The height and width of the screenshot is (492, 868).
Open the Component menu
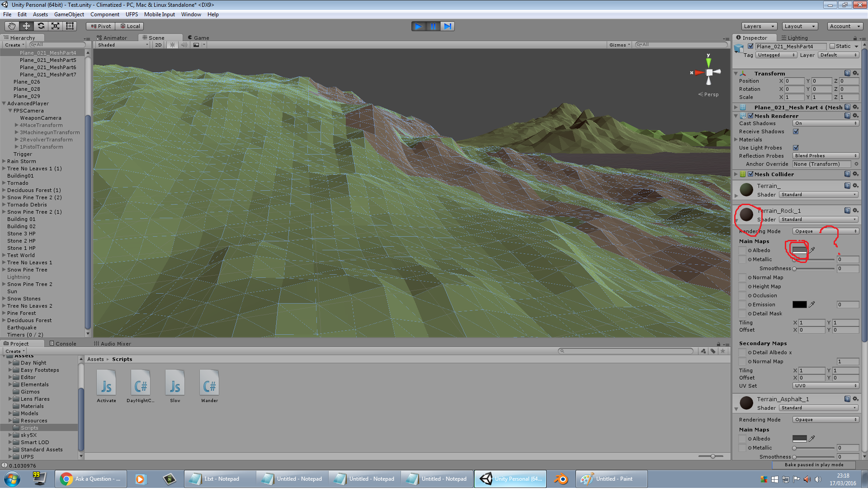(x=105, y=14)
